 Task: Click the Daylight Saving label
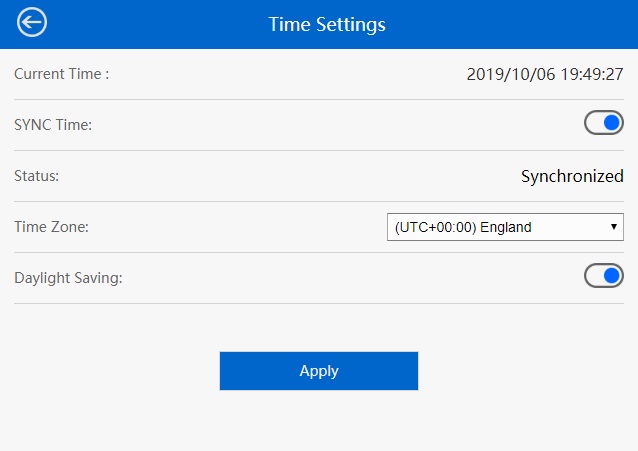click(68, 278)
